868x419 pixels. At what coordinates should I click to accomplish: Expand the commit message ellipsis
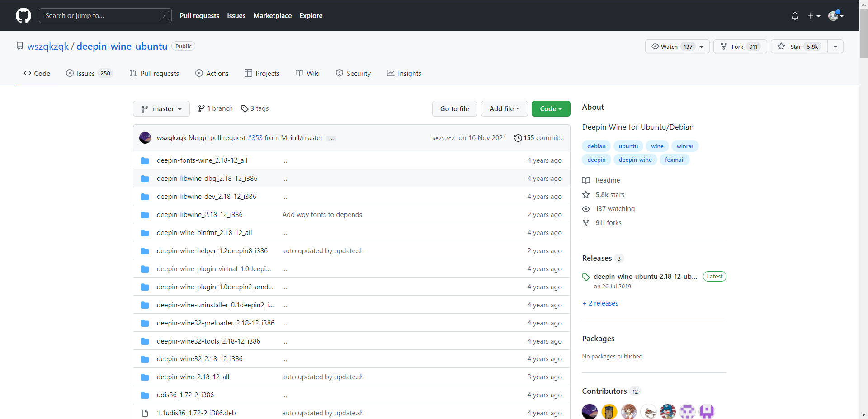pos(331,138)
